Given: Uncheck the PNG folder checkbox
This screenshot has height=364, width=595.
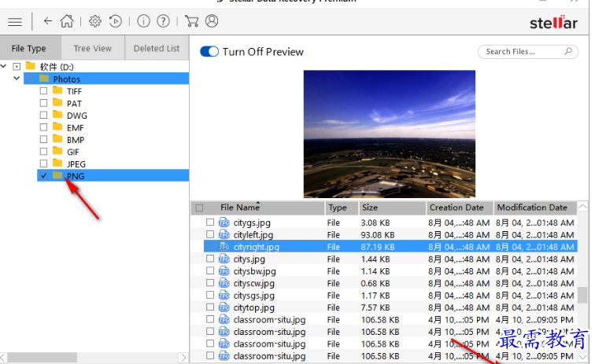Looking at the screenshot, I should [x=43, y=176].
